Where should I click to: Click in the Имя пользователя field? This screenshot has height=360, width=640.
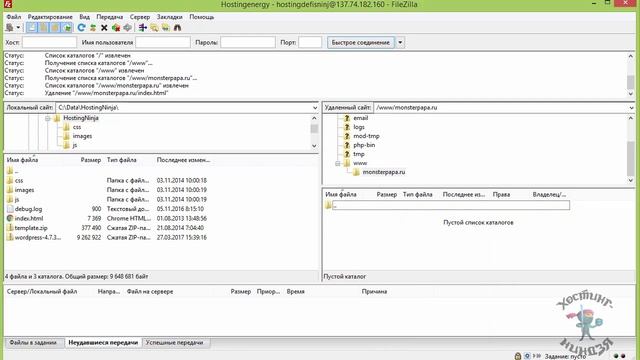click(163, 42)
